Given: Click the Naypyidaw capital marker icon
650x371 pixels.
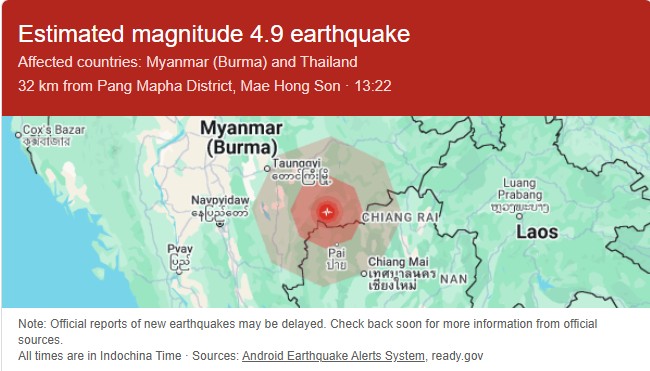Looking at the screenshot, I should click(220, 223).
